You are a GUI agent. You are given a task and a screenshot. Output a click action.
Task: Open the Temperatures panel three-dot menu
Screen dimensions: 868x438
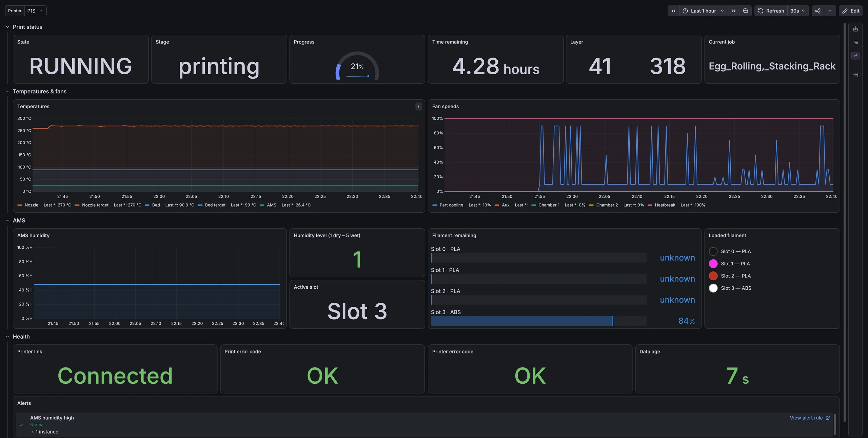click(418, 107)
